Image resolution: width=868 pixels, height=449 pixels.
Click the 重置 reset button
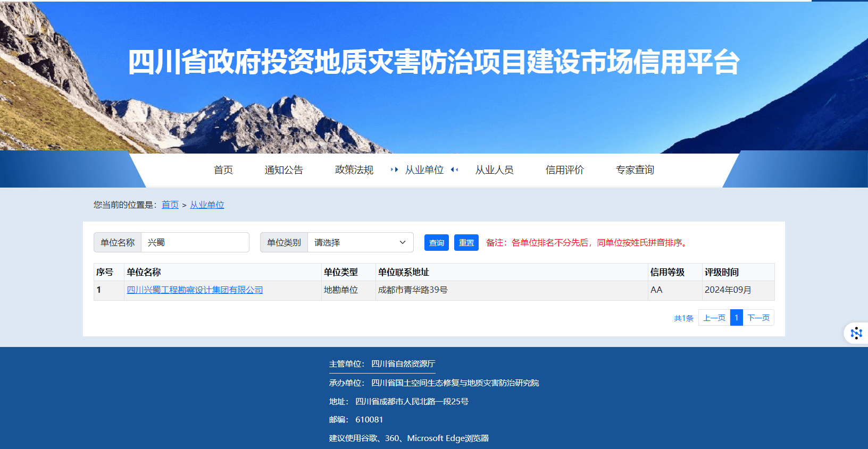point(466,242)
